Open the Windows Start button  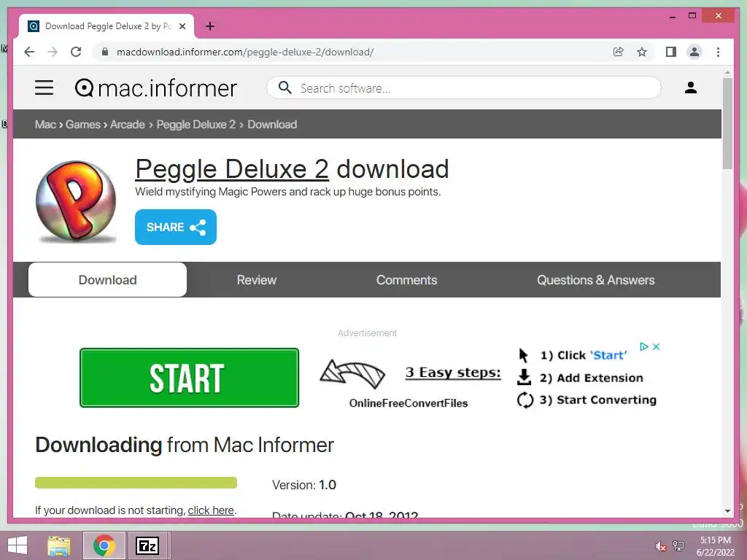18,545
